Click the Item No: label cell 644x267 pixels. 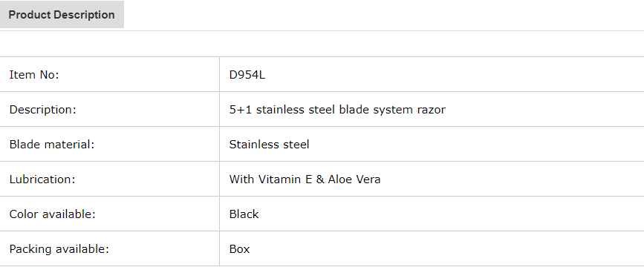coord(110,75)
